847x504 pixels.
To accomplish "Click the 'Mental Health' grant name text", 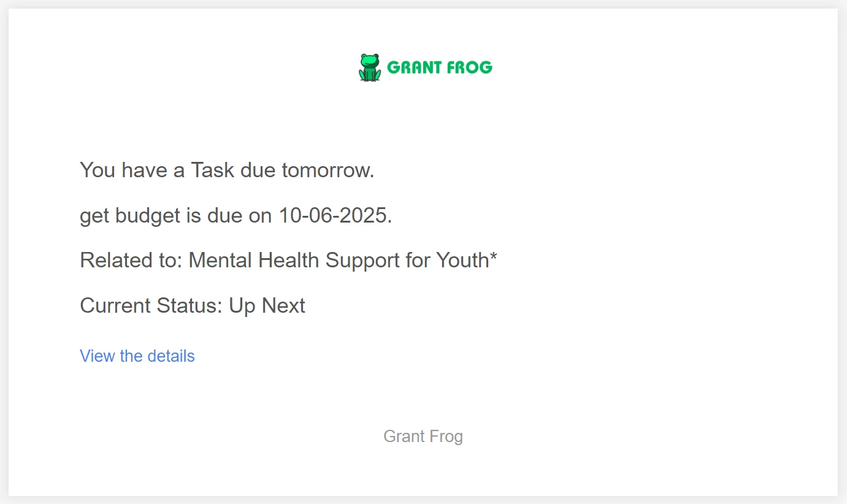I will pyautogui.click(x=254, y=261).
